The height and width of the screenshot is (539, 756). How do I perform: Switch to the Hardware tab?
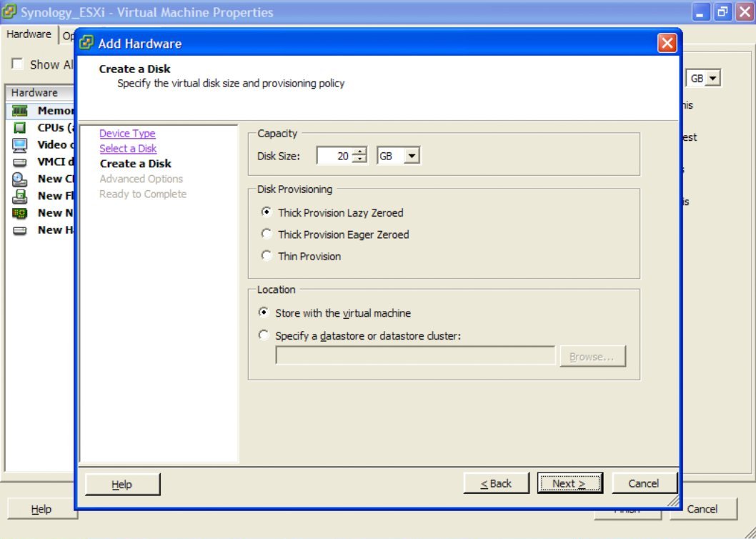pyautogui.click(x=29, y=34)
